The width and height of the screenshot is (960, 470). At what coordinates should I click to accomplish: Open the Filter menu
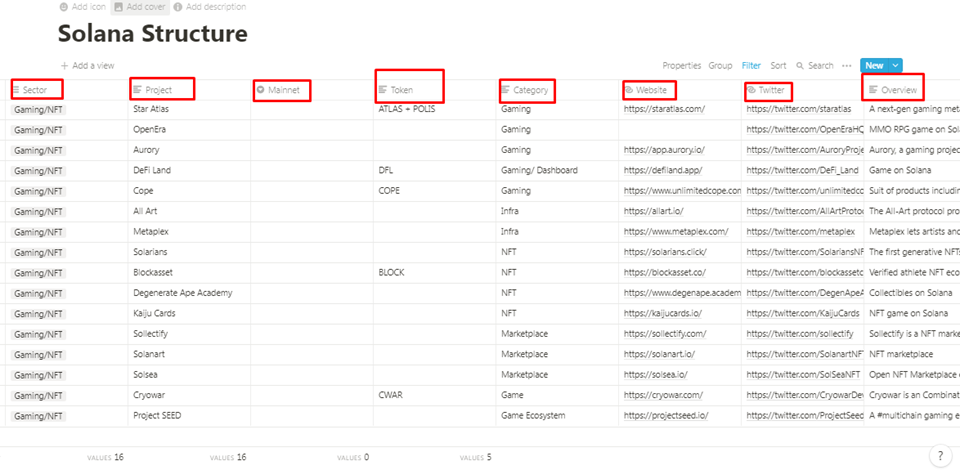click(751, 65)
